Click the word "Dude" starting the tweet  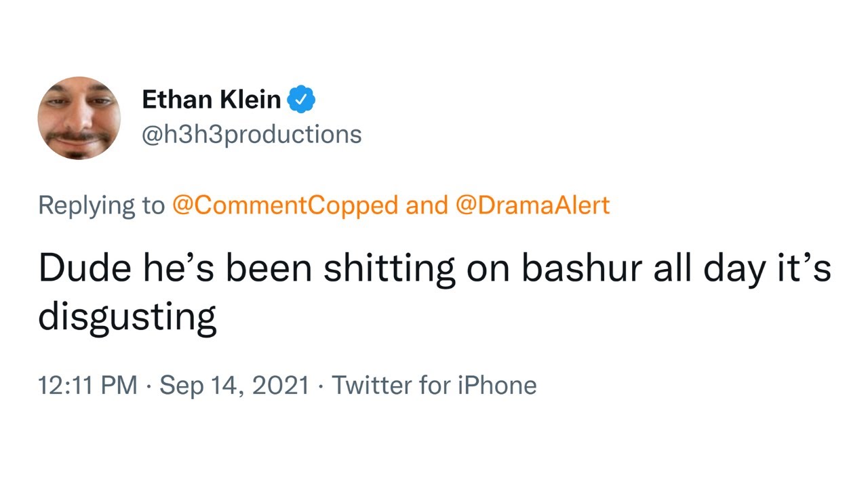click(x=76, y=269)
